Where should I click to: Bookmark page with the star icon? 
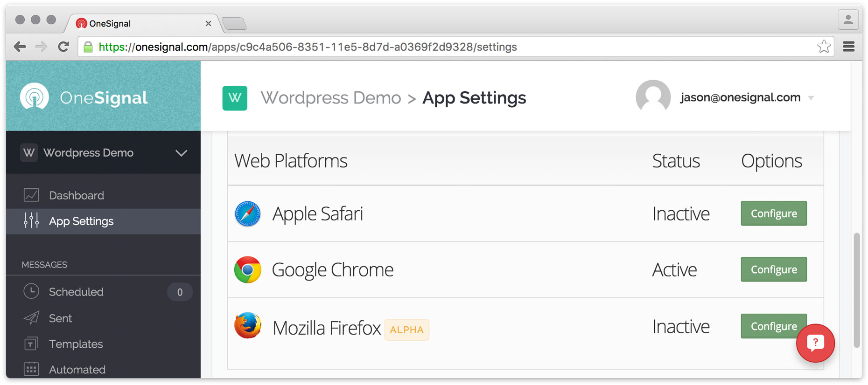824,47
